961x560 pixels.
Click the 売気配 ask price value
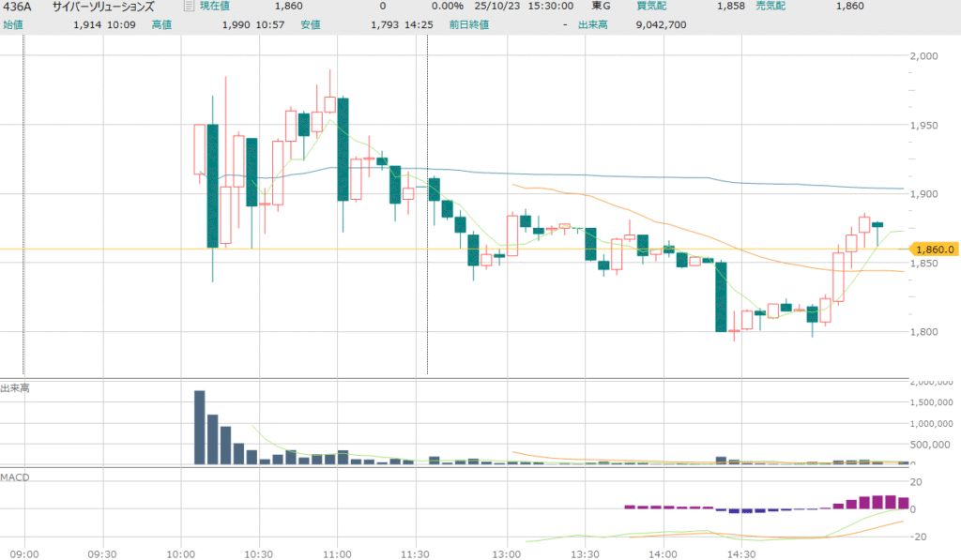[x=848, y=7]
